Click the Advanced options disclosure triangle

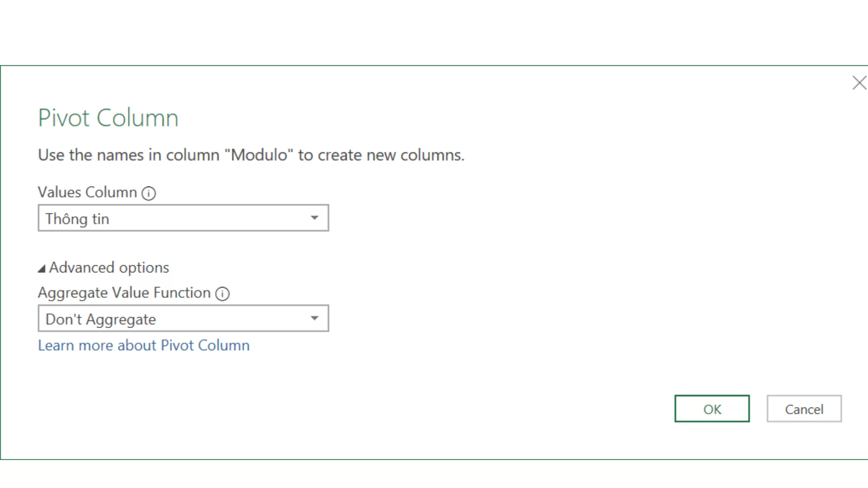42,267
